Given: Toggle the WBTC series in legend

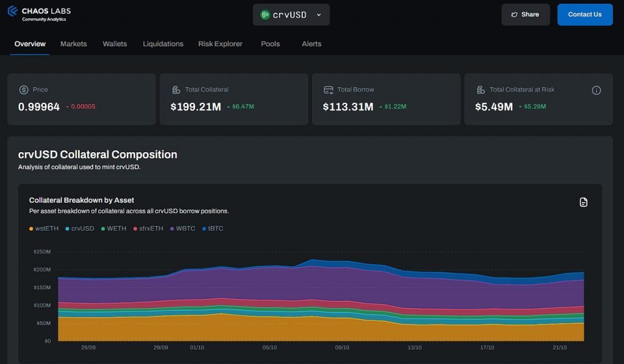Looking at the screenshot, I should point(183,228).
